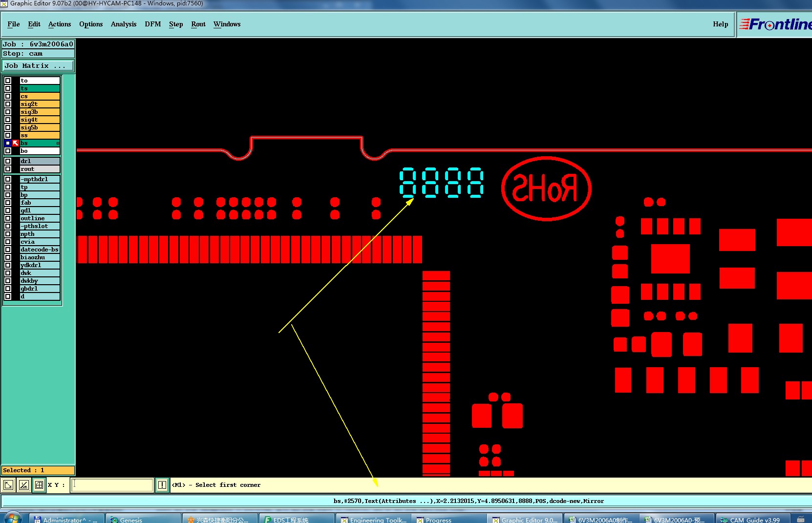Select the cyan 8888 text feature
The width and height of the screenshot is (812, 523).
(442, 183)
